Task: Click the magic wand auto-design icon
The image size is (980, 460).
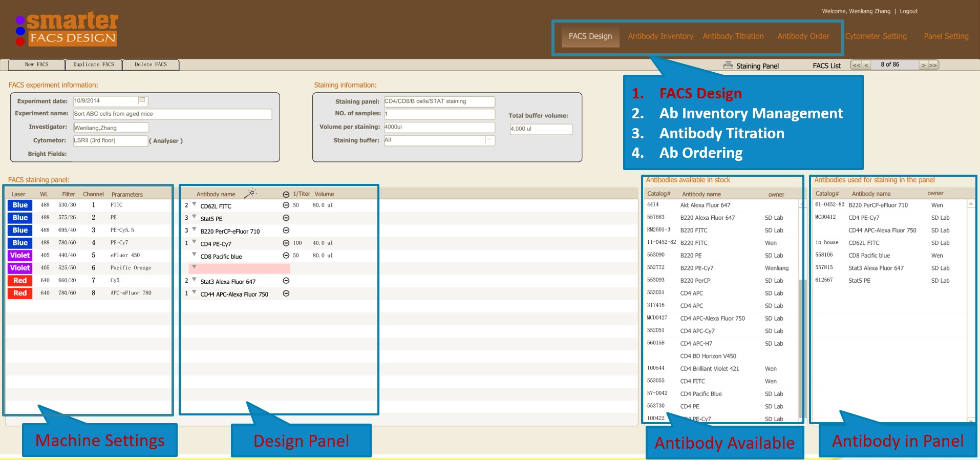Action: pyautogui.click(x=250, y=193)
